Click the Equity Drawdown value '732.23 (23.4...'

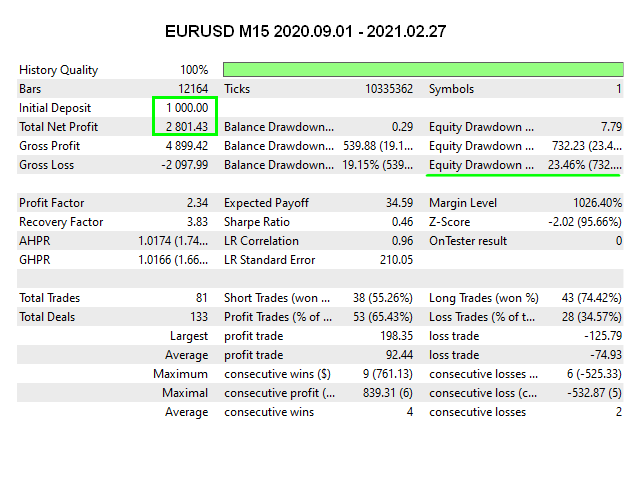(x=587, y=146)
